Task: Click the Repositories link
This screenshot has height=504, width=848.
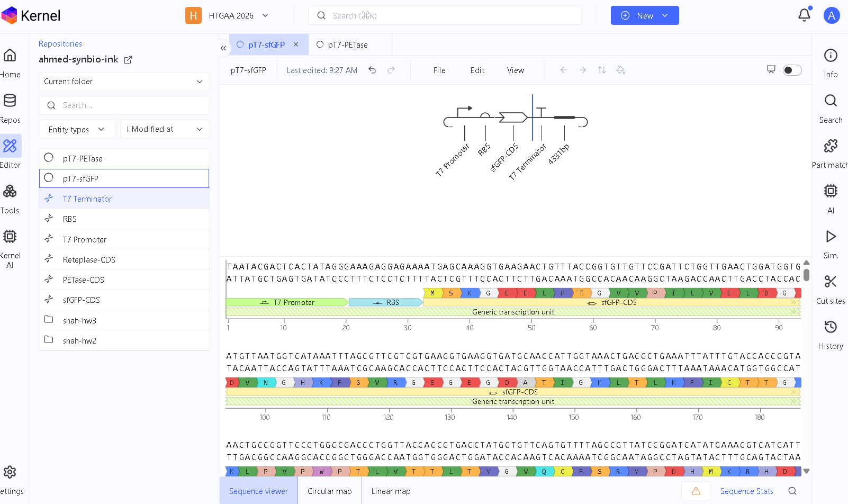Action: (60, 43)
